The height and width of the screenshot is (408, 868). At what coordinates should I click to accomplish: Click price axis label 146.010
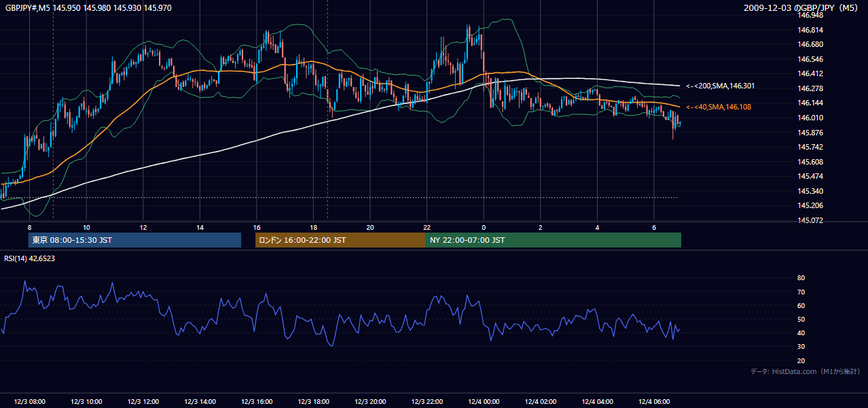pyautogui.click(x=810, y=118)
